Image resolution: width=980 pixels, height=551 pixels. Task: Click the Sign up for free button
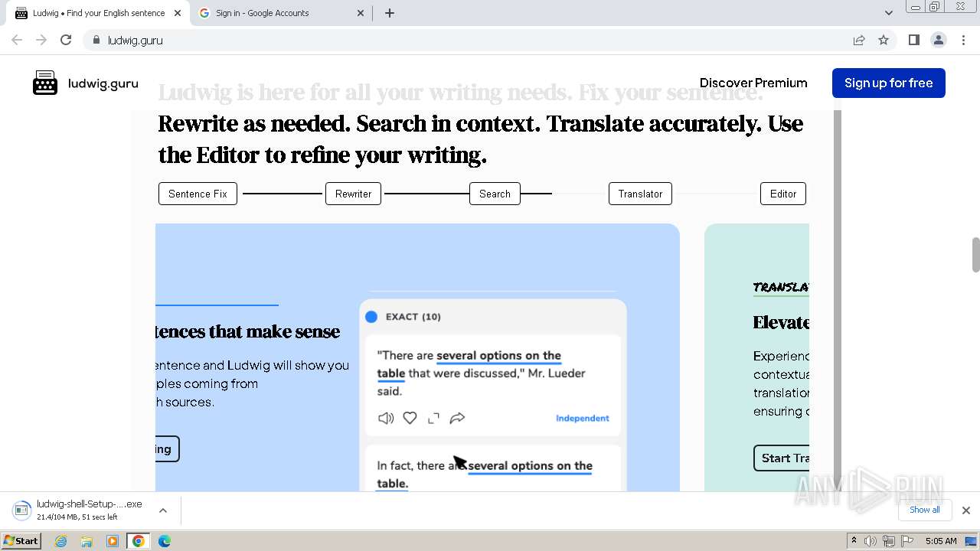click(888, 83)
